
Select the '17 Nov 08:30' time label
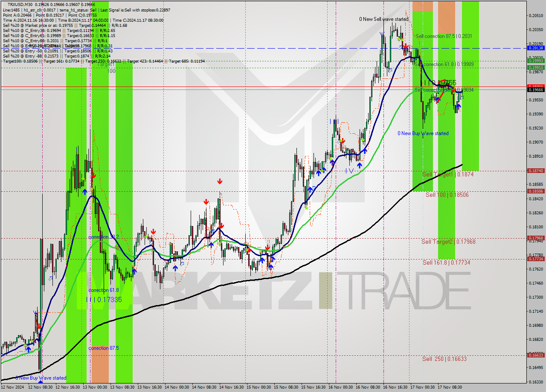pos(450,387)
